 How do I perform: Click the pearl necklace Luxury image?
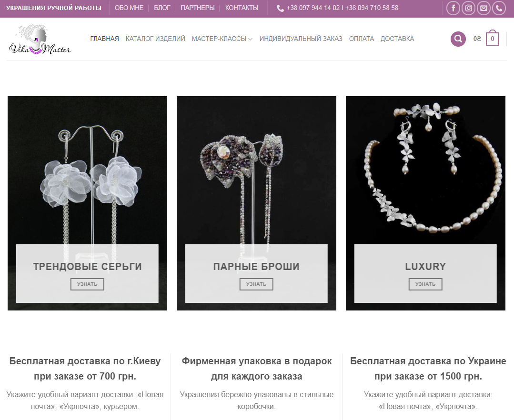(425, 170)
